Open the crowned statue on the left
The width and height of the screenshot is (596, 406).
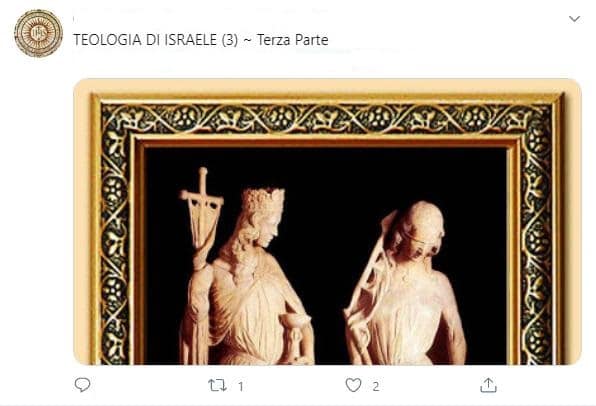coord(247,276)
